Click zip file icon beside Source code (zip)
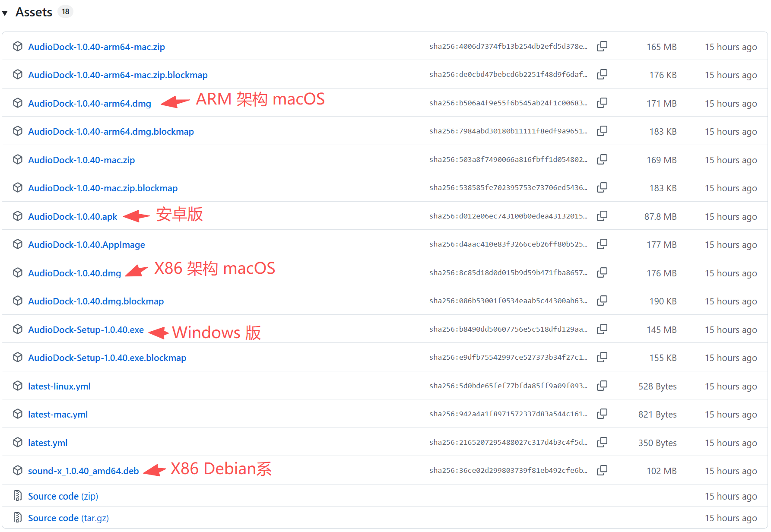This screenshot has width=771, height=532. tap(18, 496)
